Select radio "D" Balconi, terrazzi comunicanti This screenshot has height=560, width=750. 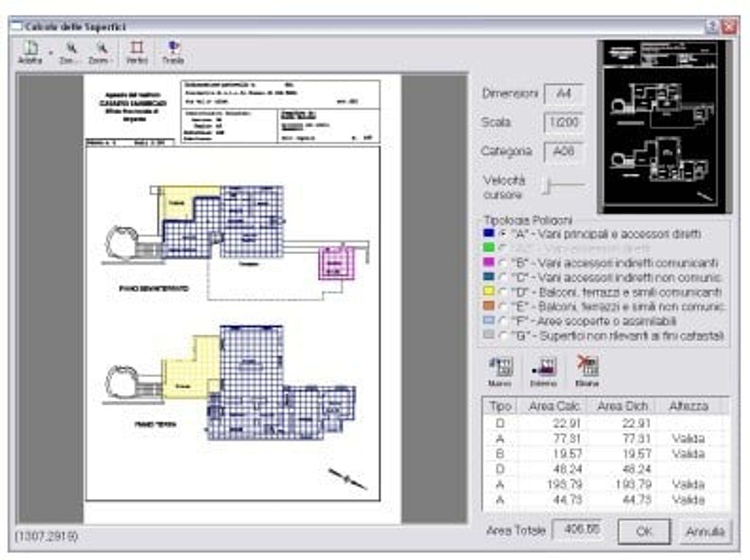pyautogui.click(x=504, y=292)
